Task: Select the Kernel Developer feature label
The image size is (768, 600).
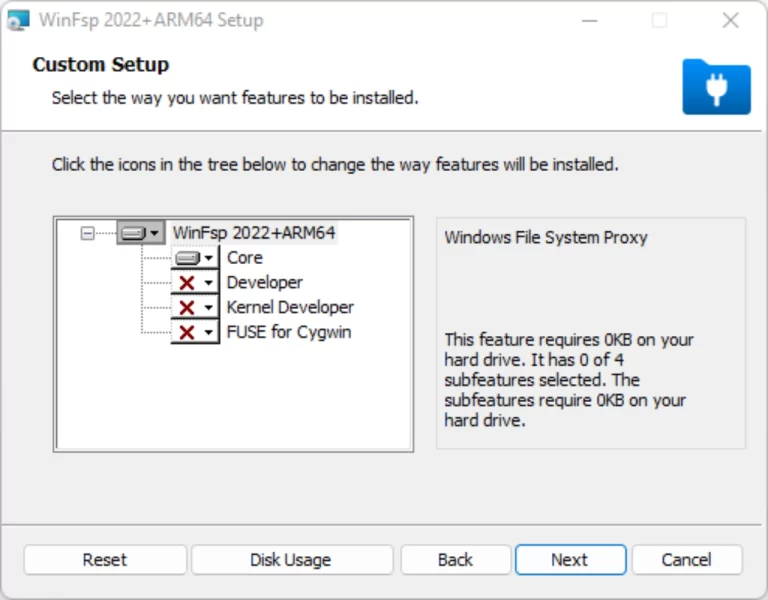Action: 290,308
